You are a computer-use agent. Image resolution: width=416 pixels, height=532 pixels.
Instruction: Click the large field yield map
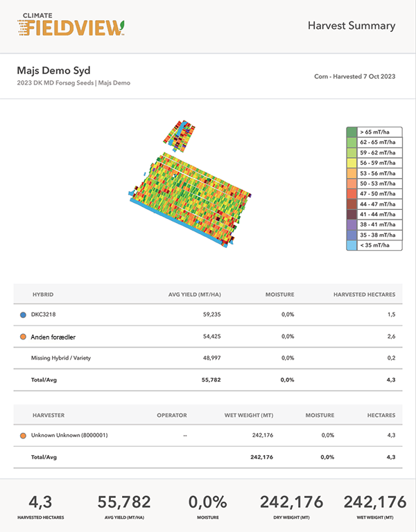point(190,200)
